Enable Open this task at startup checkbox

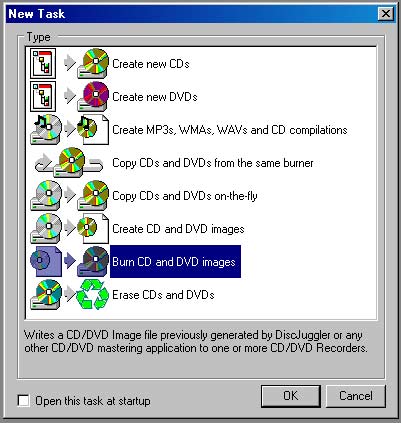tap(23, 400)
